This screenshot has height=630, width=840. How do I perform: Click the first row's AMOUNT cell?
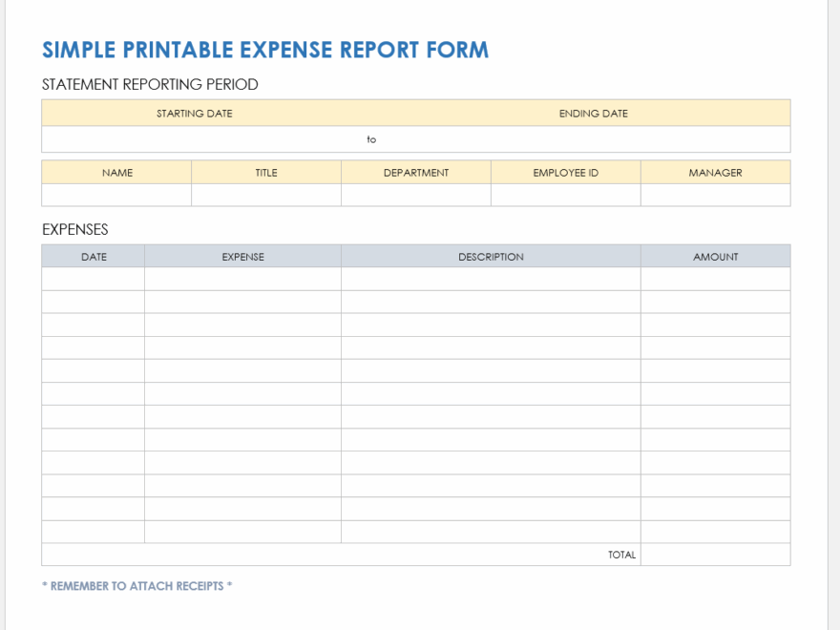[715, 278]
